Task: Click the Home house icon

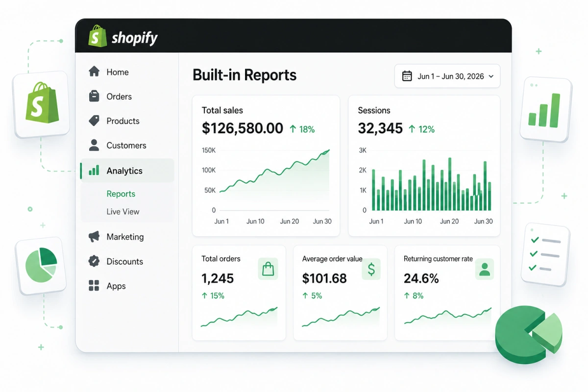Action: point(94,72)
